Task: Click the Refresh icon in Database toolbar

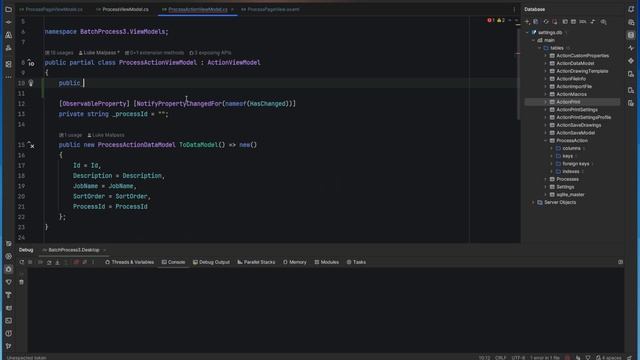Action: (546, 22)
